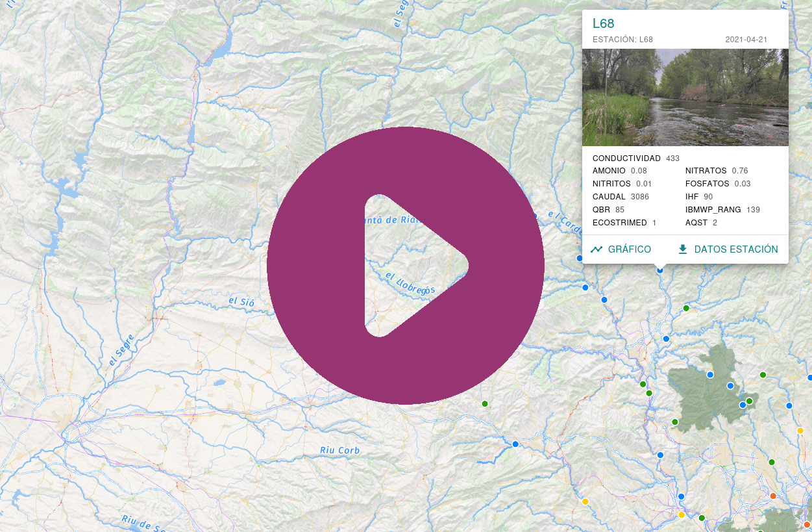This screenshot has width=812, height=532.
Task: Click the river photo in the L68 popup
Action: click(685, 97)
